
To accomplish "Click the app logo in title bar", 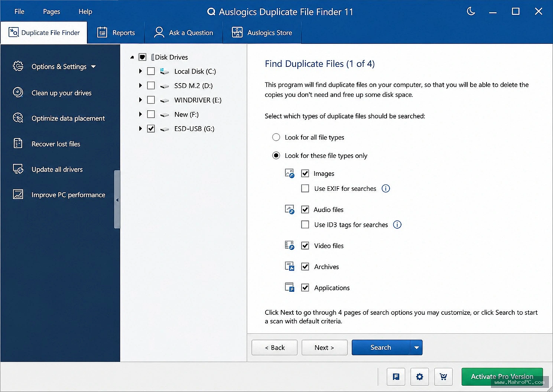I will click(x=211, y=12).
